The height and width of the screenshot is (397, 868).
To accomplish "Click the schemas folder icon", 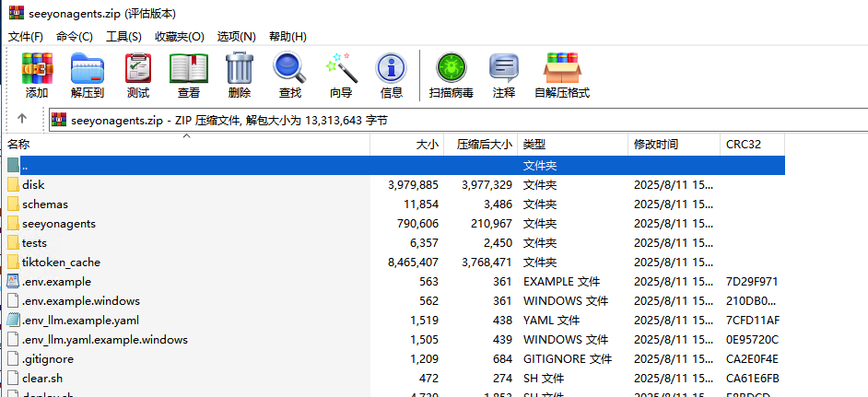I will tap(13, 204).
